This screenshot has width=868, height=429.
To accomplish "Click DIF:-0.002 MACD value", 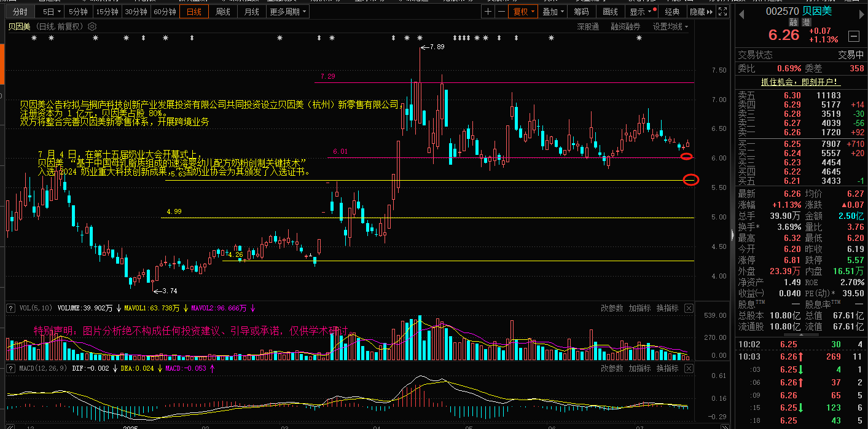I will [90, 368].
